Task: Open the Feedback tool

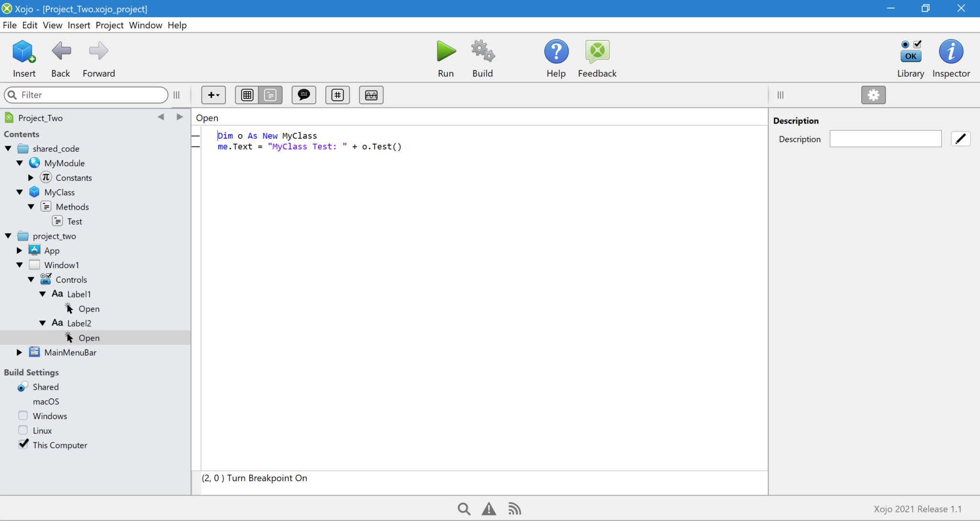Action: [x=597, y=58]
